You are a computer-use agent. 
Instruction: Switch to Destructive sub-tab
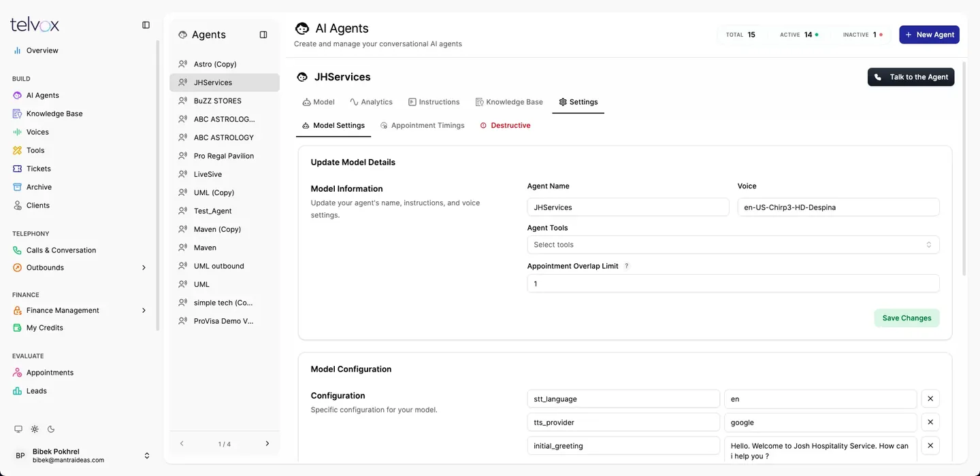(x=505, y=125)
